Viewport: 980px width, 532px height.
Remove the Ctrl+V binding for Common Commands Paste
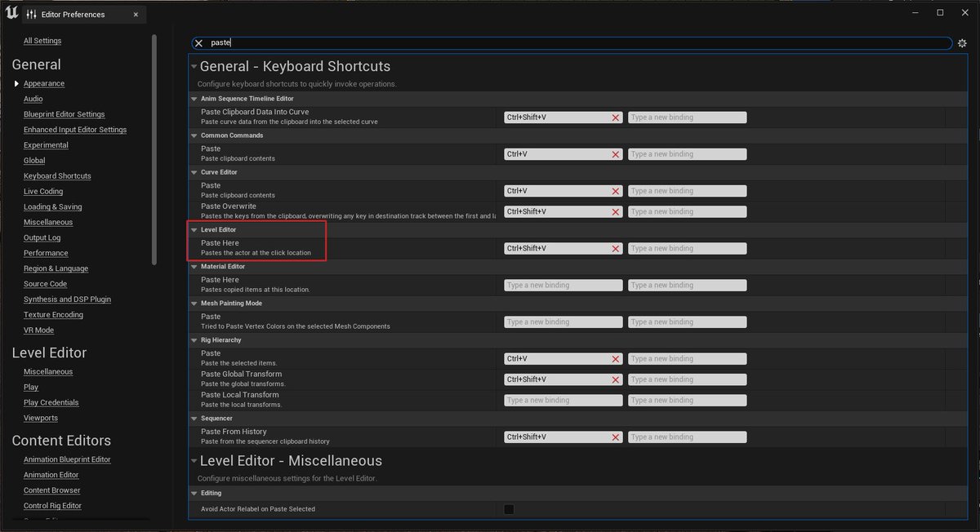615,153
